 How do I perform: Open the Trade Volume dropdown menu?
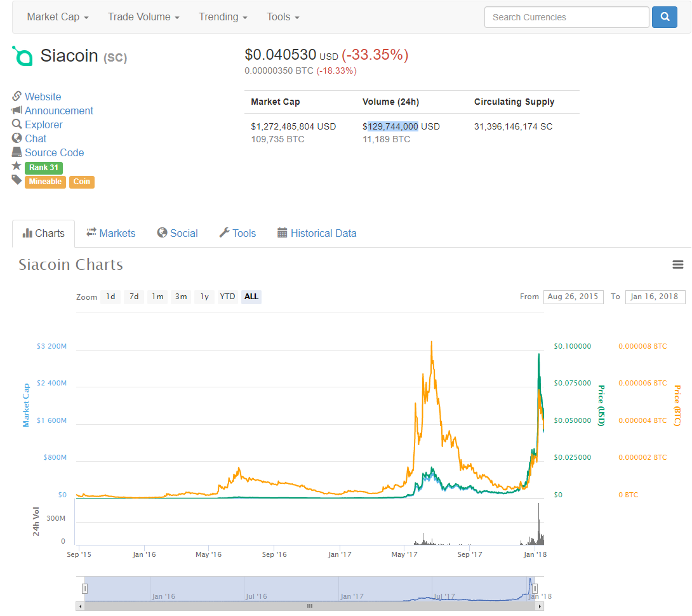click(x=143, y=17)
